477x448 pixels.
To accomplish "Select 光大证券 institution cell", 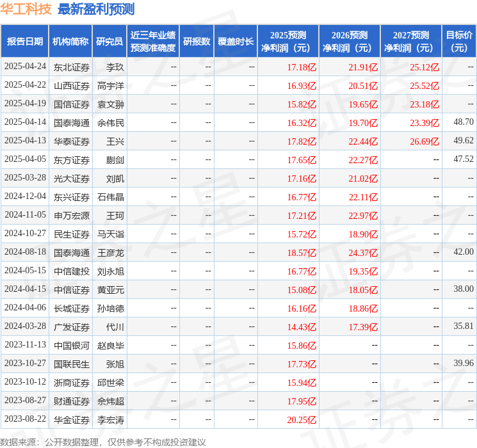I will pos(72,179).
